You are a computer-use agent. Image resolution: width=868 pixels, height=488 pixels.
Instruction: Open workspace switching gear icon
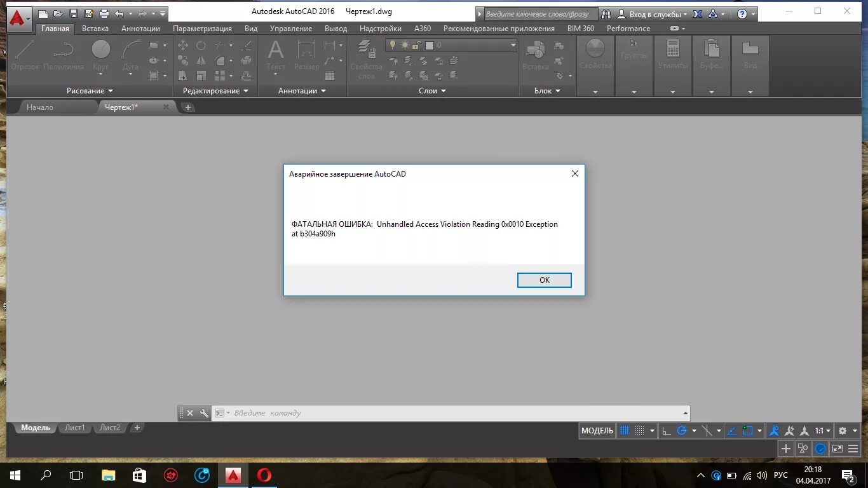[843, 431]
